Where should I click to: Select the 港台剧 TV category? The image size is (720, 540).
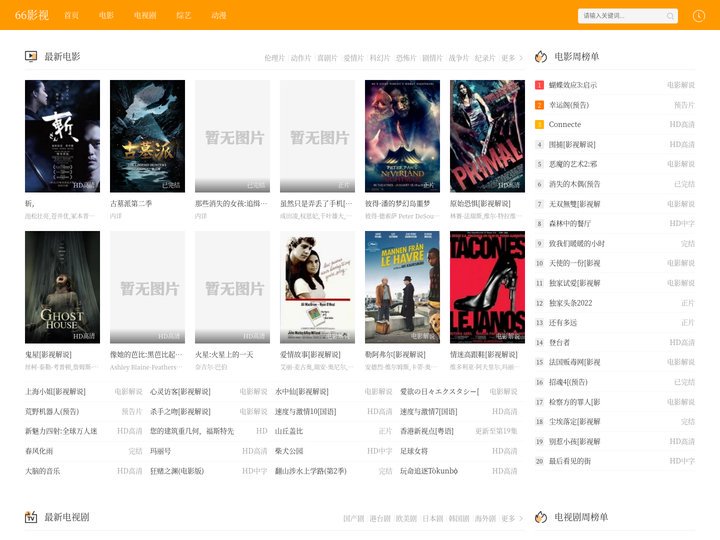click(379, 518)
